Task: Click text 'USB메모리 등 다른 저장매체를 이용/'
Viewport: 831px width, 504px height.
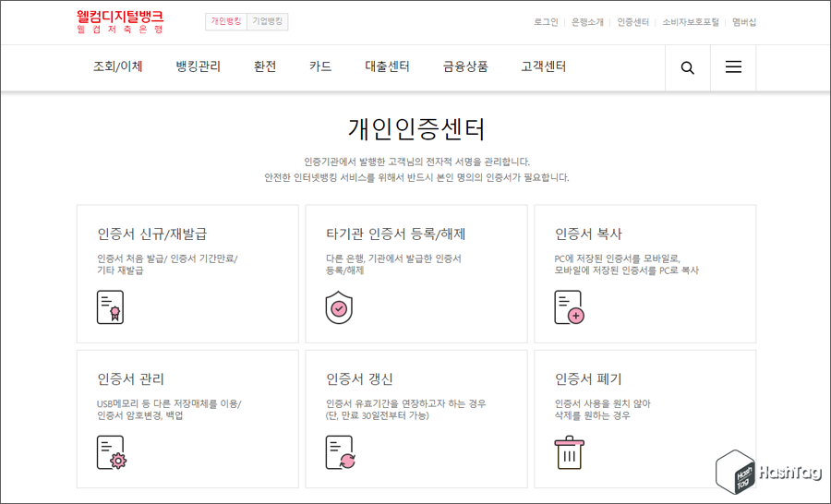Action: pos(169,403)
